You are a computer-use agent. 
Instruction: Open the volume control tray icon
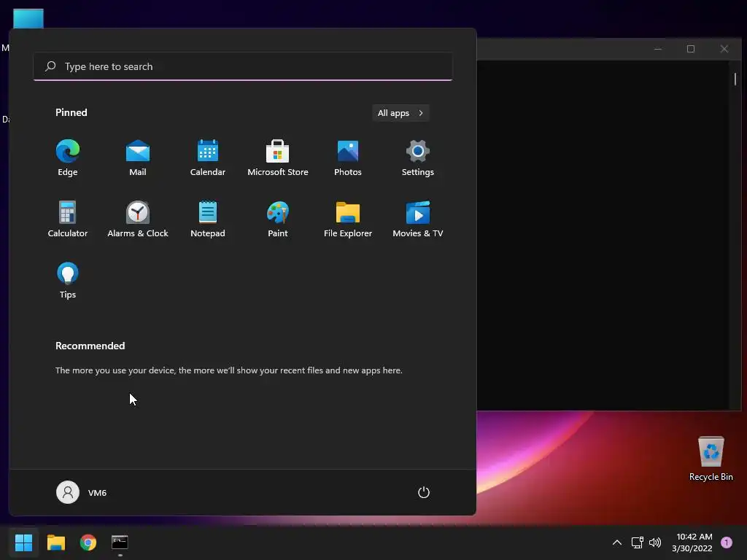pos(655,542)
